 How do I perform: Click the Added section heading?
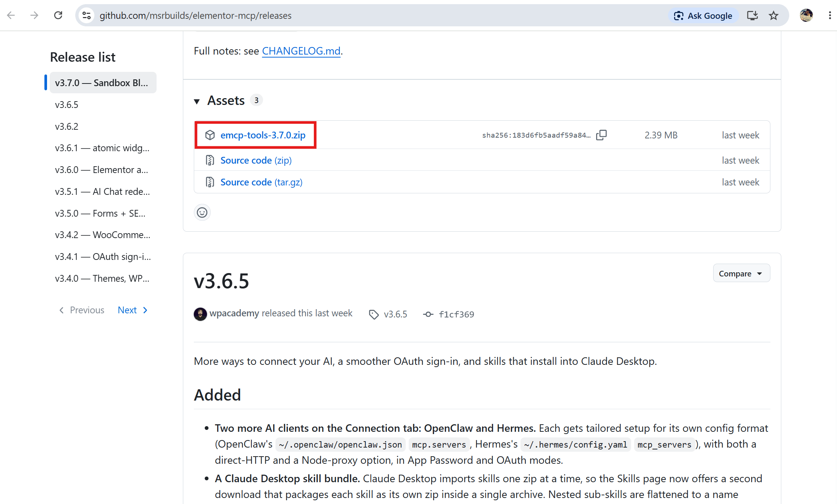click(x=217, y=395)
